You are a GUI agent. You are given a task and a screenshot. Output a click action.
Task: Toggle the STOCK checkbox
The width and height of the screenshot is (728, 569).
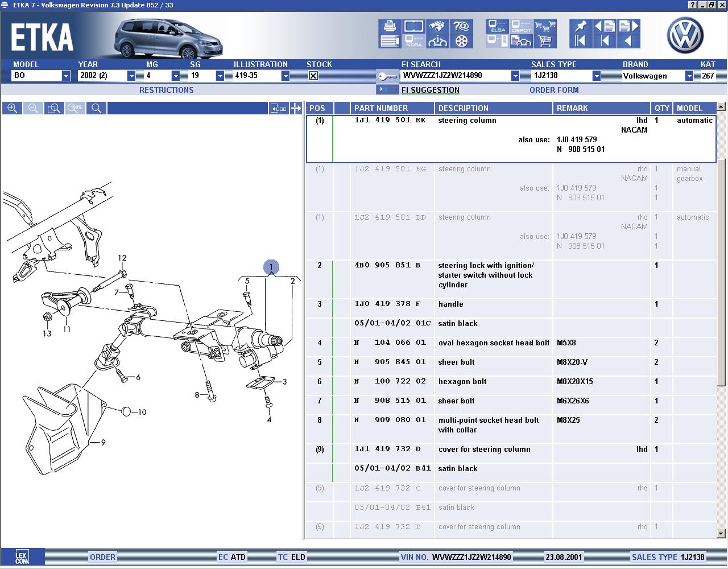click(x=313, y=76)
